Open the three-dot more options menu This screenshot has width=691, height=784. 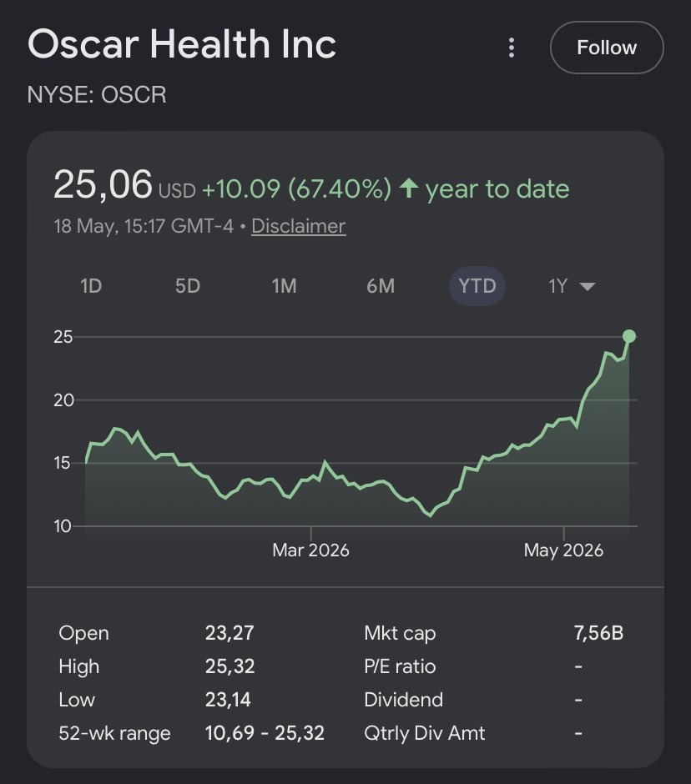[512, 48]
